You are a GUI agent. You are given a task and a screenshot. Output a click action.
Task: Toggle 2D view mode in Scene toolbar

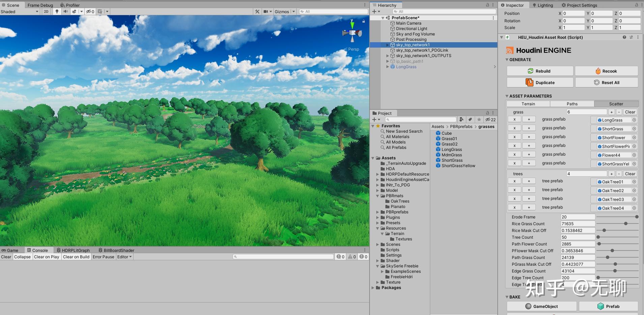tap(46, 11)
